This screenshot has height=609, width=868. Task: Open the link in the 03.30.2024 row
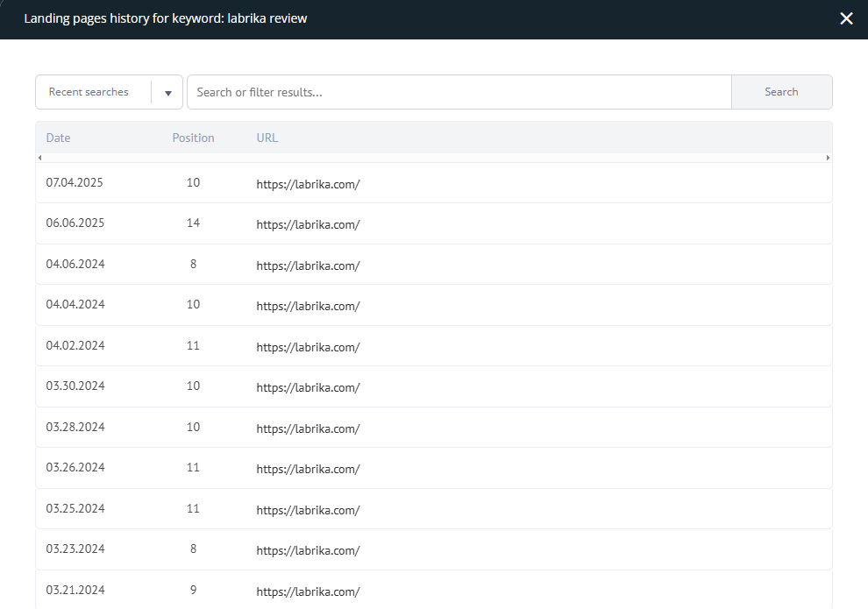tap(308, 387)
